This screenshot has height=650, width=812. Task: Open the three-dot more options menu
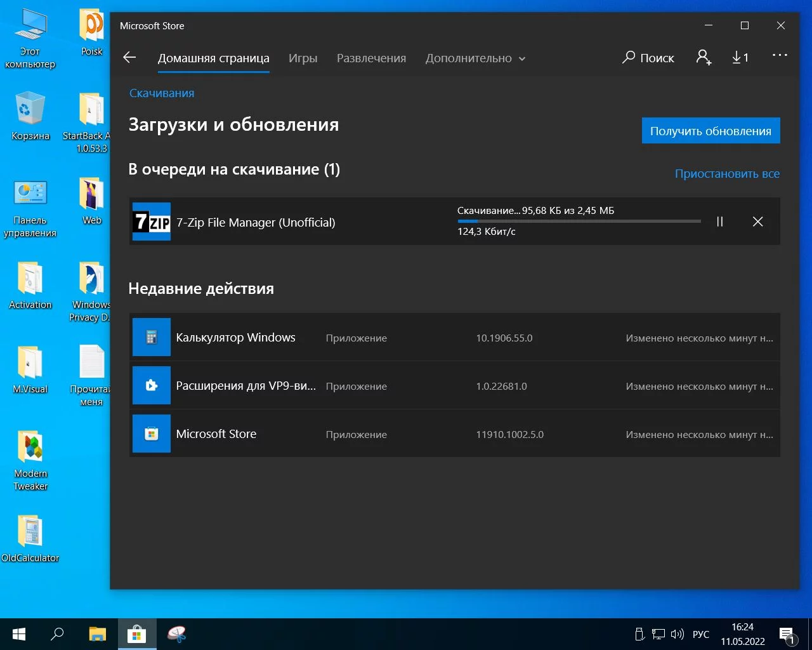pos(780,56)
